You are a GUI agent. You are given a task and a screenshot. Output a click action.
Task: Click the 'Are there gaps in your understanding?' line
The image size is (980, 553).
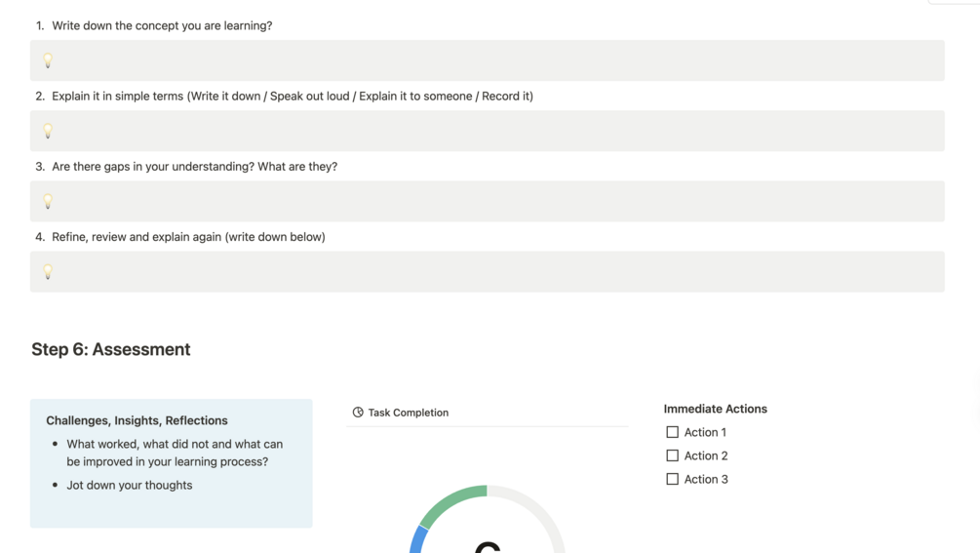(x=195, y=167)
